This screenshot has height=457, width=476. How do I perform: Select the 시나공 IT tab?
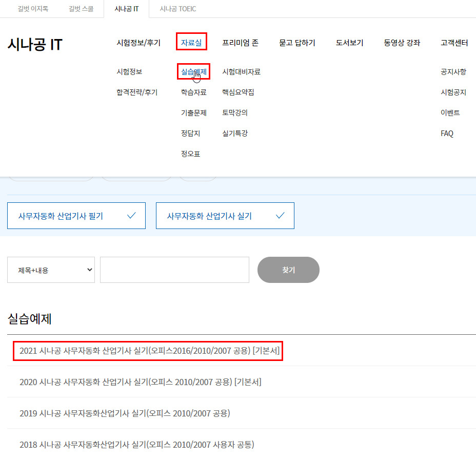(x=127, y=9)
